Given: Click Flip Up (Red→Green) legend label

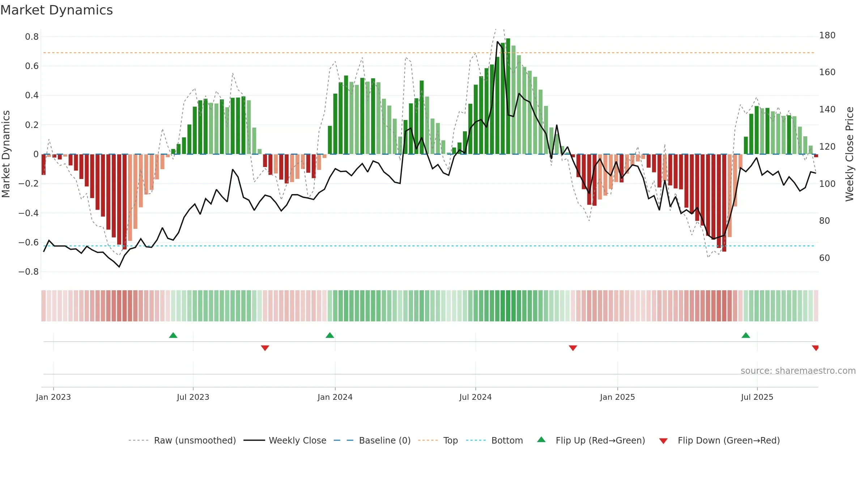Looking at the screenshot, I should 600,440.
